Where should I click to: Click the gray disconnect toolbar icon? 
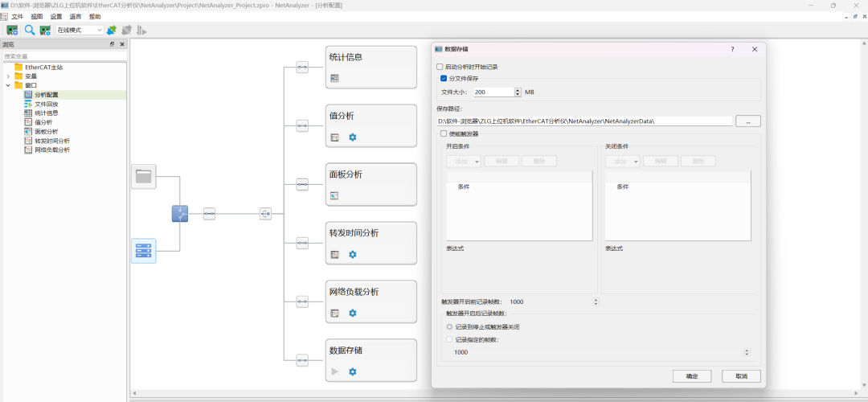tap(127, 30)
